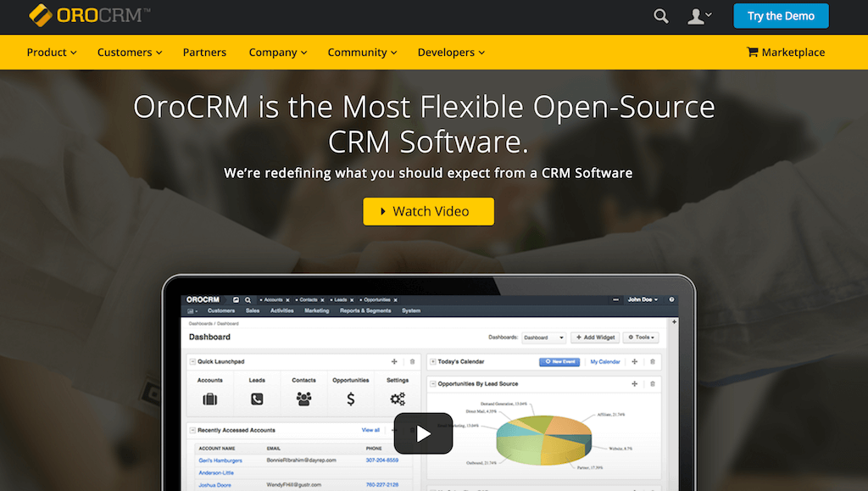868x491 pixels.
Task: Open the Community dropdown
Action: pyautogui.click(x=363, y=52)
